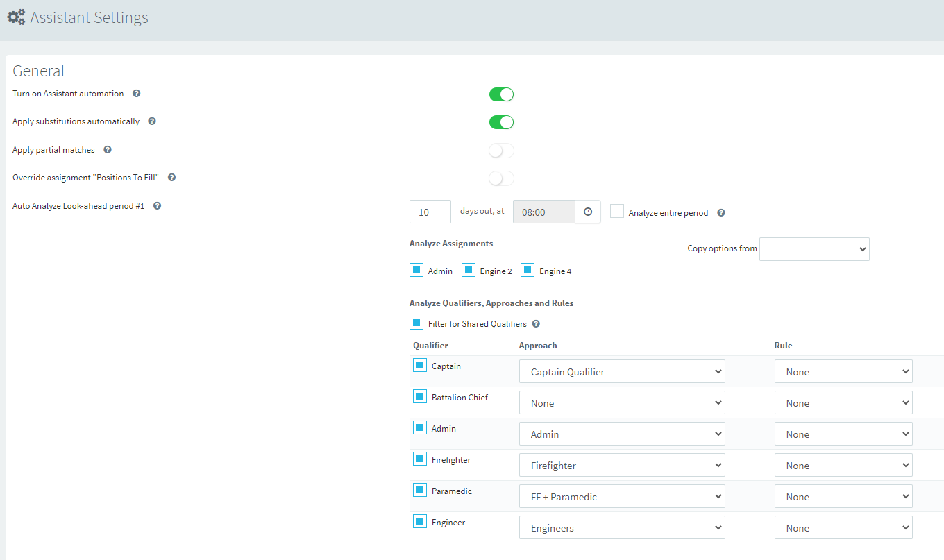Click the 08:00 time input field
The width and height of the screenshot is (944, 560).
544,212
